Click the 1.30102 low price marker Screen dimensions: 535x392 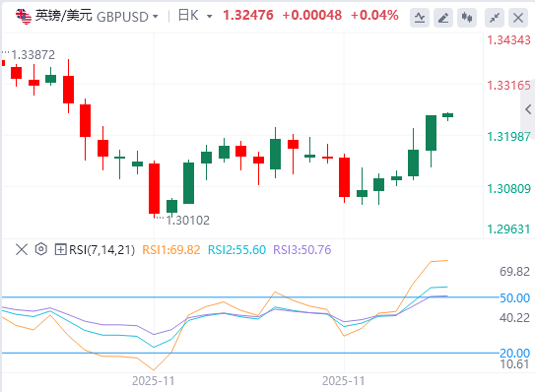pyautogui.click(x=187, y=221)
